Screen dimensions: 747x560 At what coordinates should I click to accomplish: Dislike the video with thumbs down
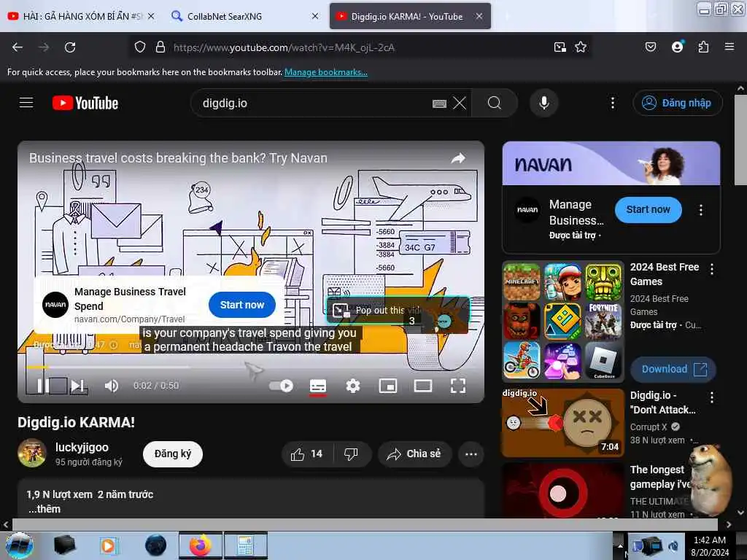[351, 454]
